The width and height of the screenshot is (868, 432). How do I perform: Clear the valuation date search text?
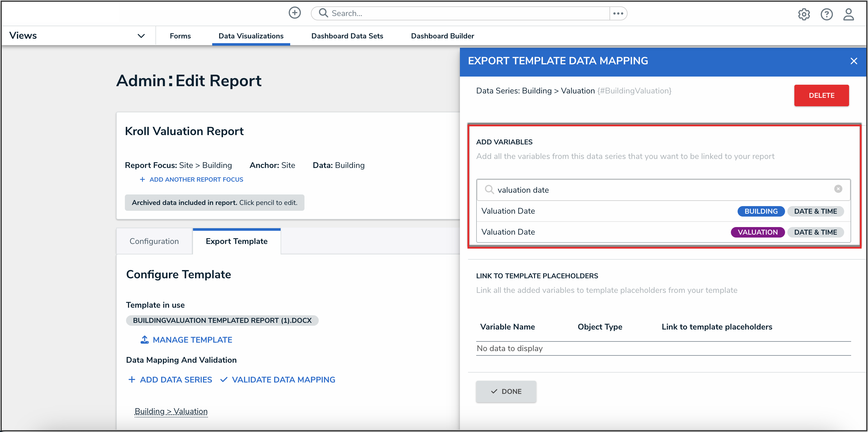pos(838,189)
